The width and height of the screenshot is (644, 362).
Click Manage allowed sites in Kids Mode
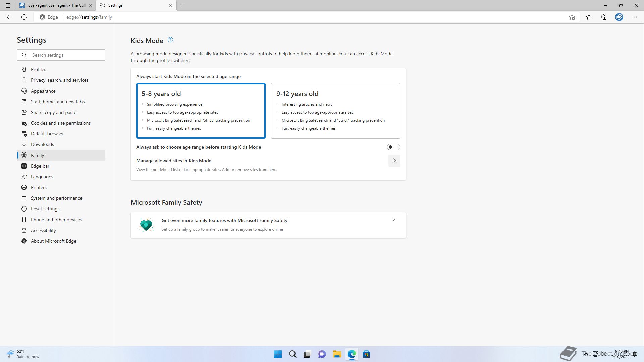(174, 161)
